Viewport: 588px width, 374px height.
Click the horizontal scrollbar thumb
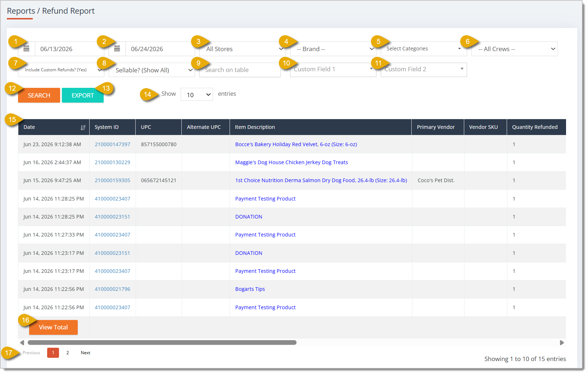[162, 343]
